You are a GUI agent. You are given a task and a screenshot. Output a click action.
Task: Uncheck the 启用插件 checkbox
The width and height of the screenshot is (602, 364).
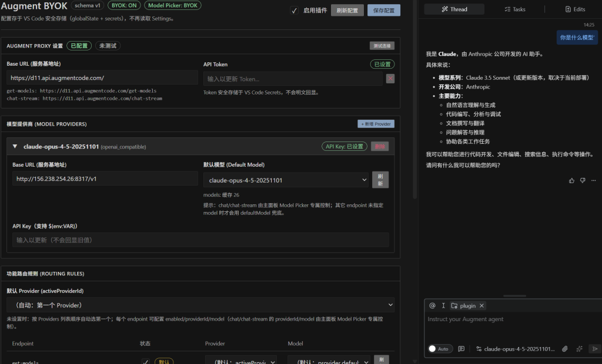point(295,11)
